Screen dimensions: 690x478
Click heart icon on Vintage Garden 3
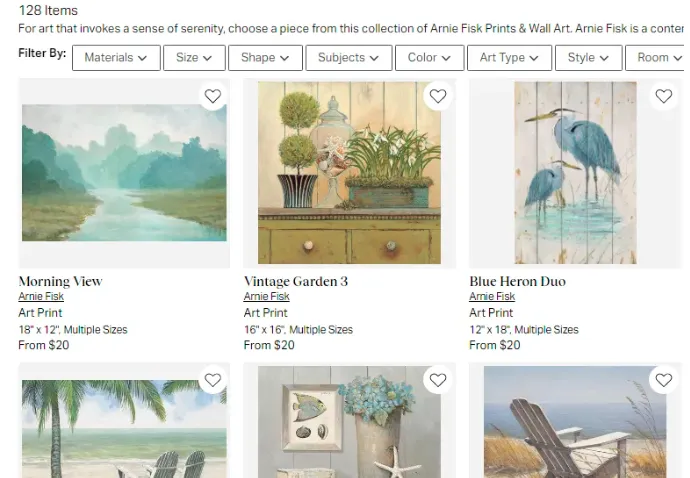pos(437,97)
